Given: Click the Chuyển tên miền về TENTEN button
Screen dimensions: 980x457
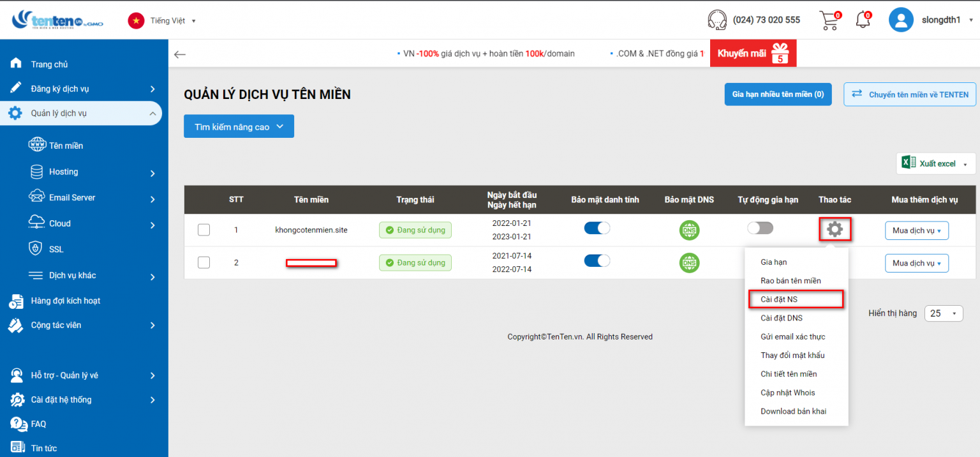Looking at the screenshot, I should pos(909,94).
